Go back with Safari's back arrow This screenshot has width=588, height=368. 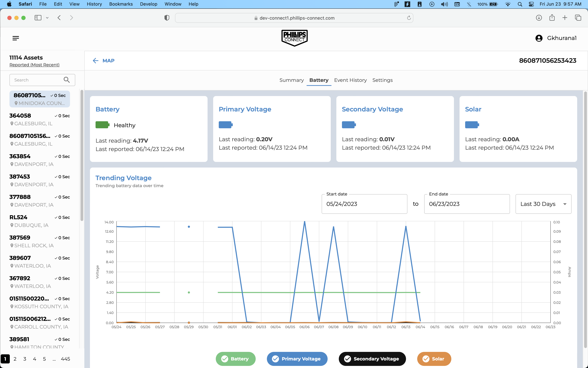(x=59, y=18)
